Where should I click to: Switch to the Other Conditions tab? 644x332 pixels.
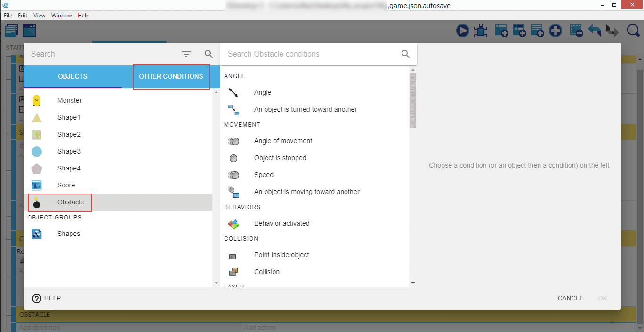coord(171,76)
